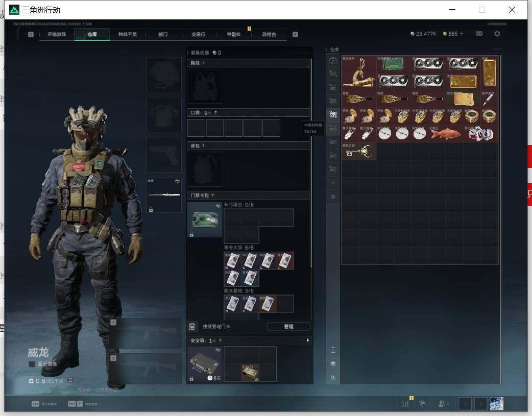Click the 快捷管理门卡 card icon
This screenshot has width=532, height=416.
[192, 327]
